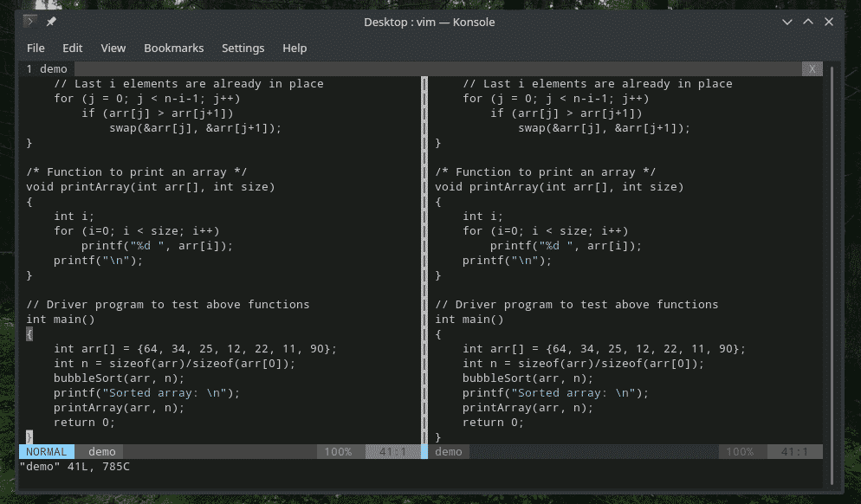This screenshot has width=861, height=504.
Task: Open the Settings menu
Action: 243,48
